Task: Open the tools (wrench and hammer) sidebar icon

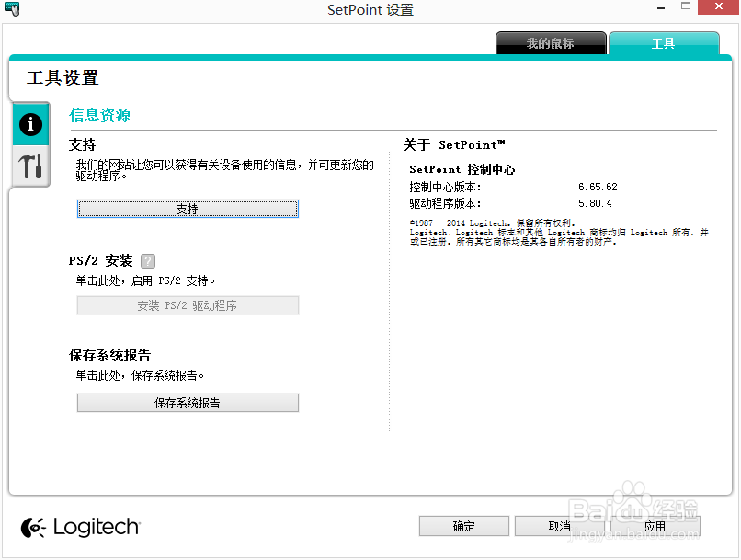Action: click(30, 166)
